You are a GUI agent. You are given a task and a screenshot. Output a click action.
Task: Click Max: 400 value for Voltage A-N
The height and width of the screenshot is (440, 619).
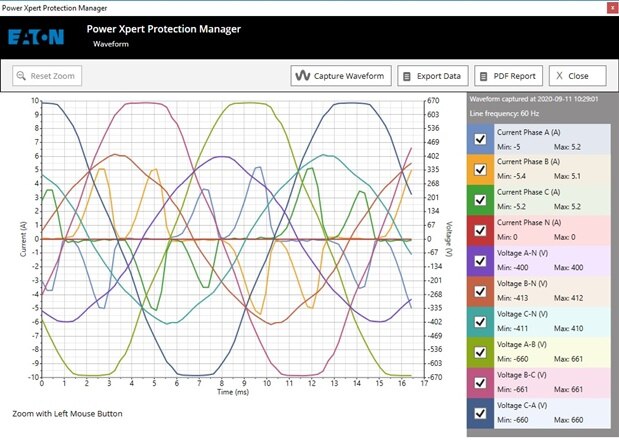[568, 268]
